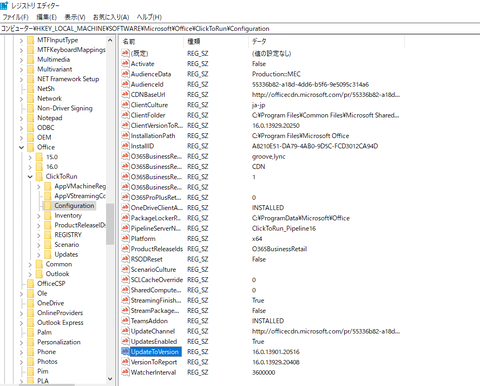Select the NET Framework Setup key
The image size is (480, 386).
68,79
